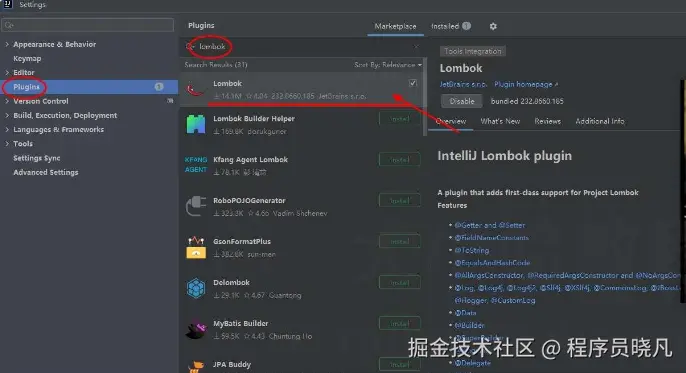Image resolution: width=686 pixels, height=373 pixels.
Task: Install the JPA Buddy plugin
Action: click(x=399, y=364)
